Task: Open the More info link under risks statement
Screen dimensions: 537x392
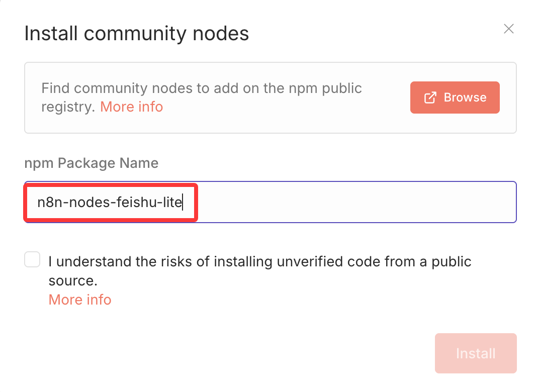Action: 80,300
